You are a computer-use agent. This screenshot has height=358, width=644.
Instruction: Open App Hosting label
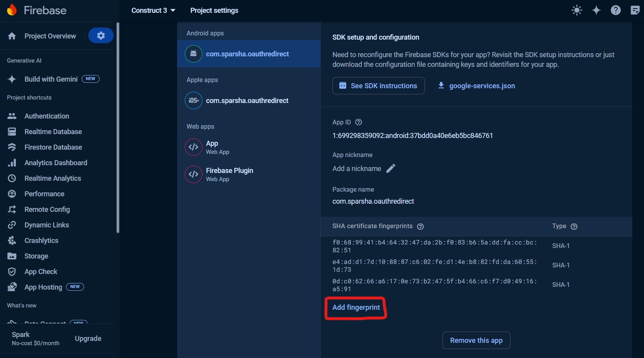tap(43, 287)
